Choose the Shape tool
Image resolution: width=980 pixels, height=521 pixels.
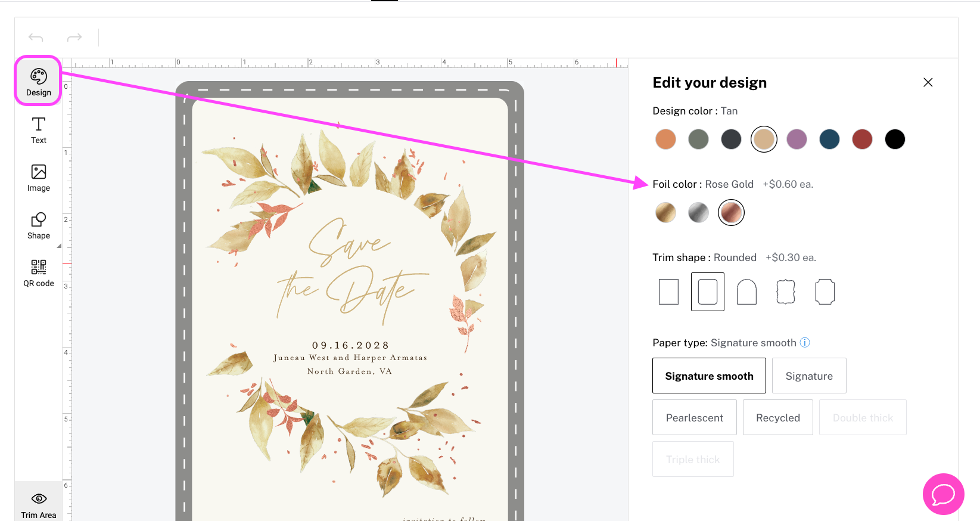39,225
